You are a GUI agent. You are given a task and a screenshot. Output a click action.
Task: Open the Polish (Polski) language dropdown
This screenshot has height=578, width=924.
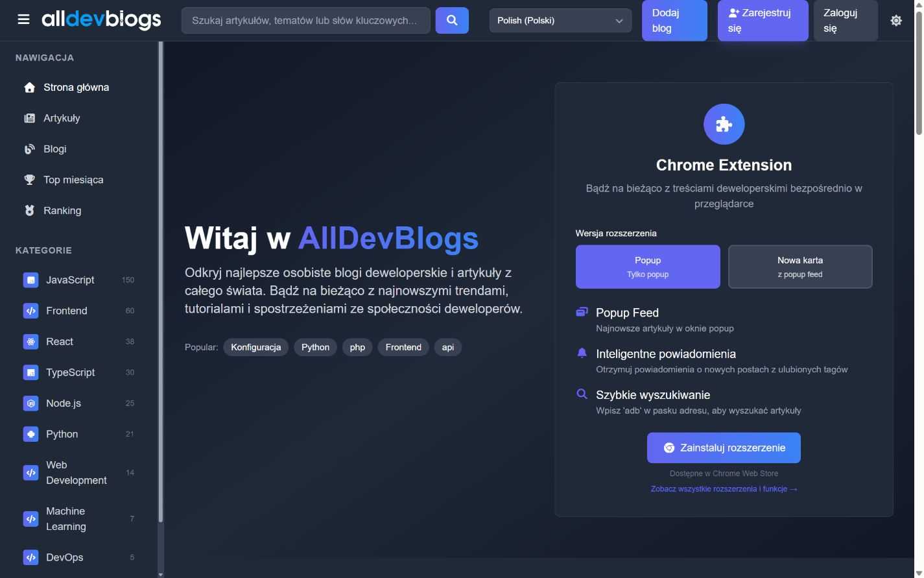560,20
